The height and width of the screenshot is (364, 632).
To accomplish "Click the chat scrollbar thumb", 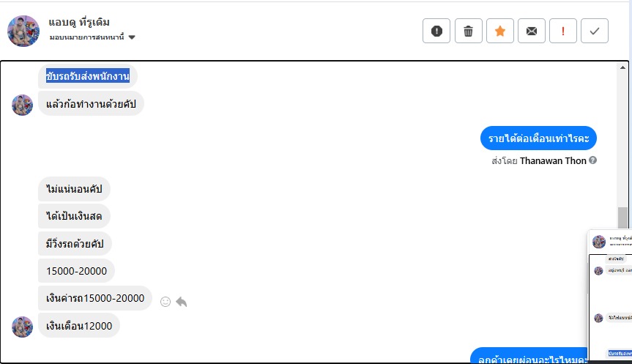I will (622, 218).
